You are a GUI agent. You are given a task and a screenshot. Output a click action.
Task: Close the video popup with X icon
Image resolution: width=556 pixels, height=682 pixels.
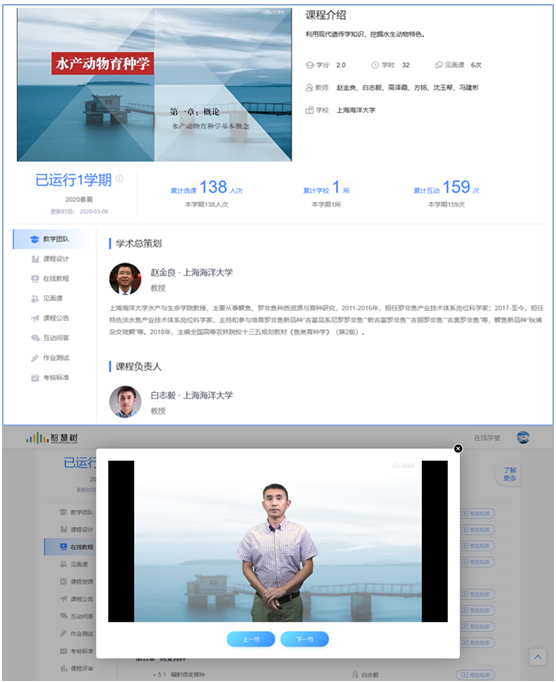458,448
